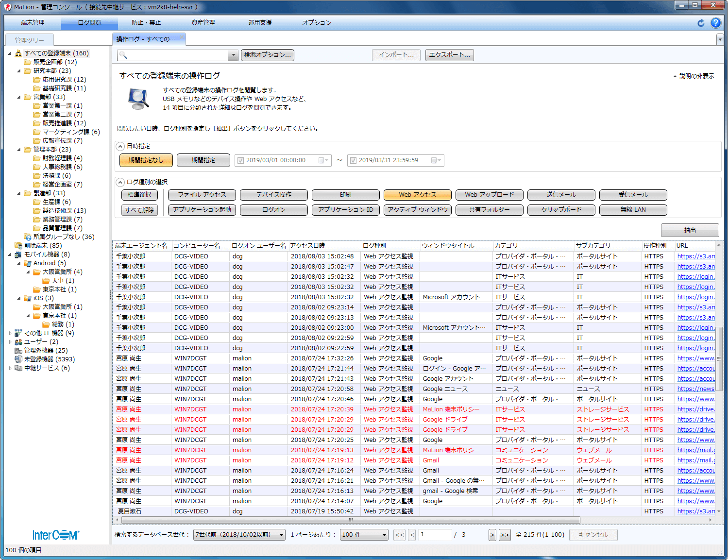Click the 未登録機器 icon in tree

[x=18, y=359]
